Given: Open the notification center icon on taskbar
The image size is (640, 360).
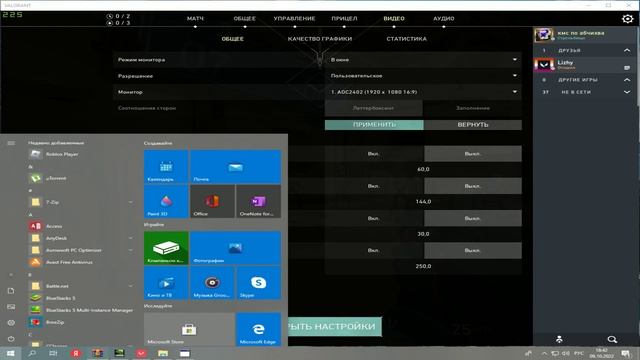Looking at the screenshot, I should point(625,353).
